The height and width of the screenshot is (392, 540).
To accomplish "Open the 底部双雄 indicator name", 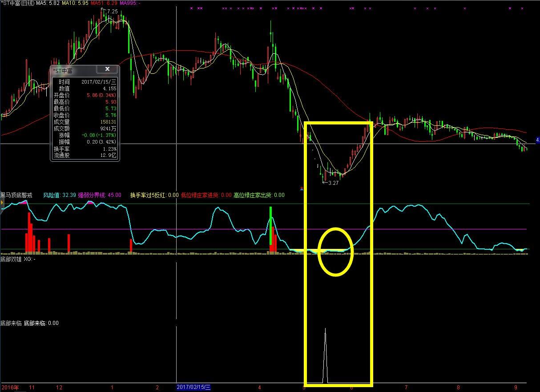I will 11,259.
